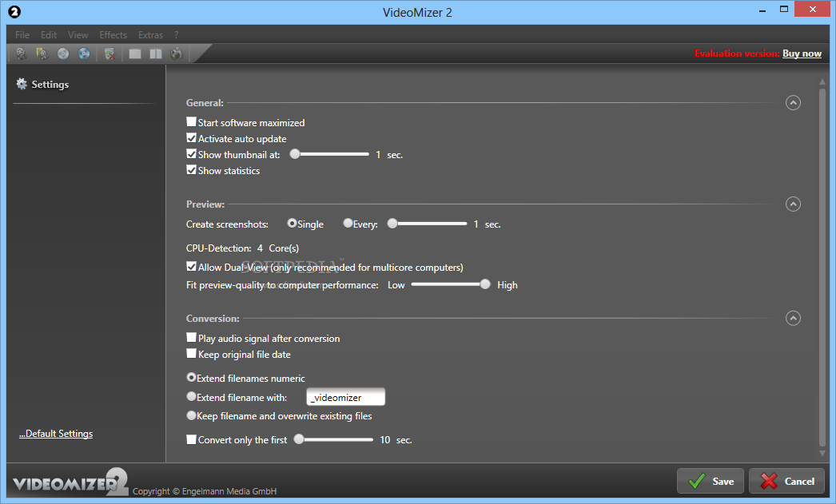Select the Single screenshot radio button
The width and height of the screenshot is (836, 504).
tap(292, 223)
